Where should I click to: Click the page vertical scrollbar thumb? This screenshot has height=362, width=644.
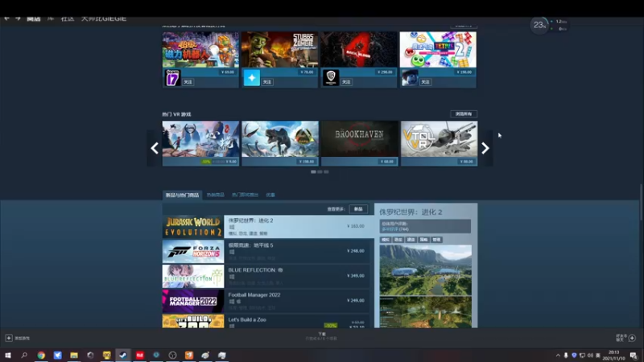tap(641, 203)
